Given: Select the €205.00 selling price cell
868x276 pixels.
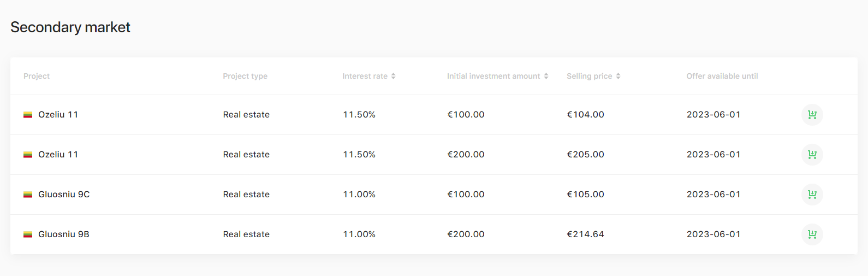Looking at the screenshot, I should (x=585, y=155).
